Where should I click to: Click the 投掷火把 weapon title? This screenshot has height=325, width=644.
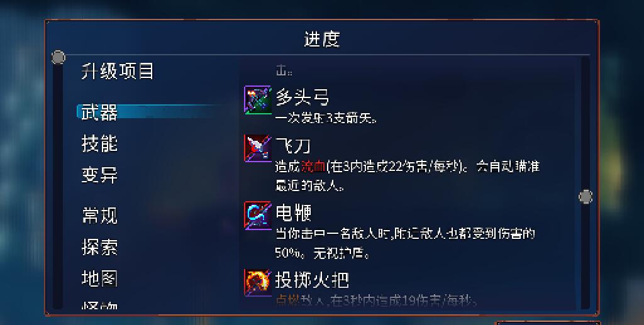(312, 280)
